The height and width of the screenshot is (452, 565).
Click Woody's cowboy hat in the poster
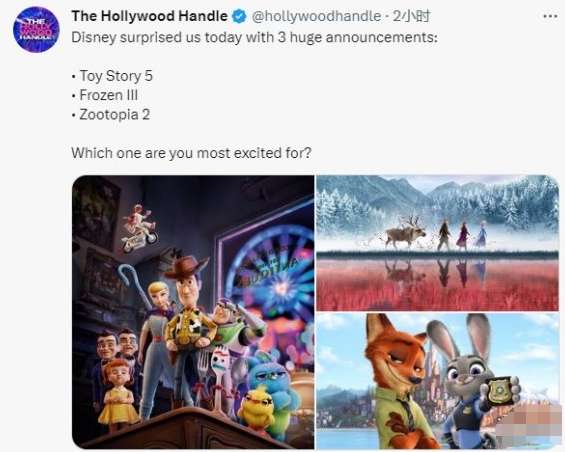[x=186, y=267]
